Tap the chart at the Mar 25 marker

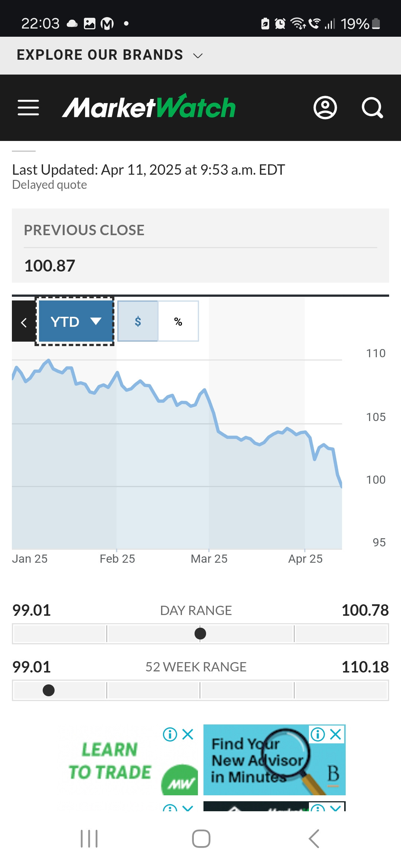point(209,559)
